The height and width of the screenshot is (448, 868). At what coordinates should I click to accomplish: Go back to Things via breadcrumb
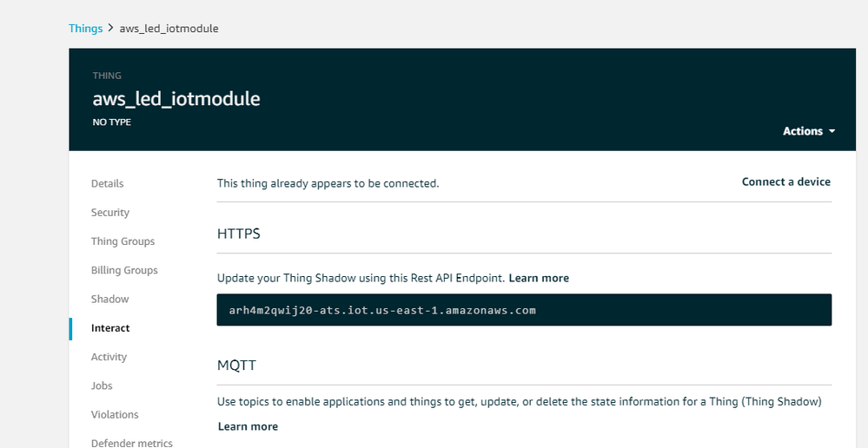[85, 29]
